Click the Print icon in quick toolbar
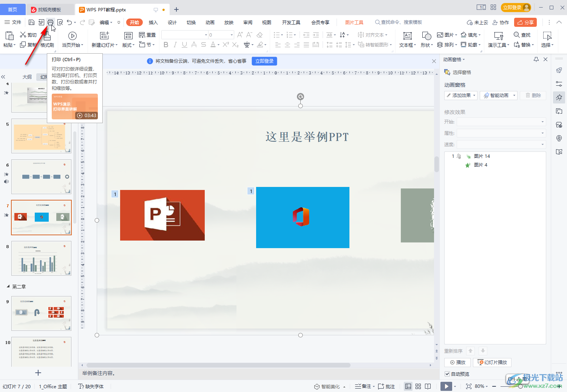 (x=50, y=22)
